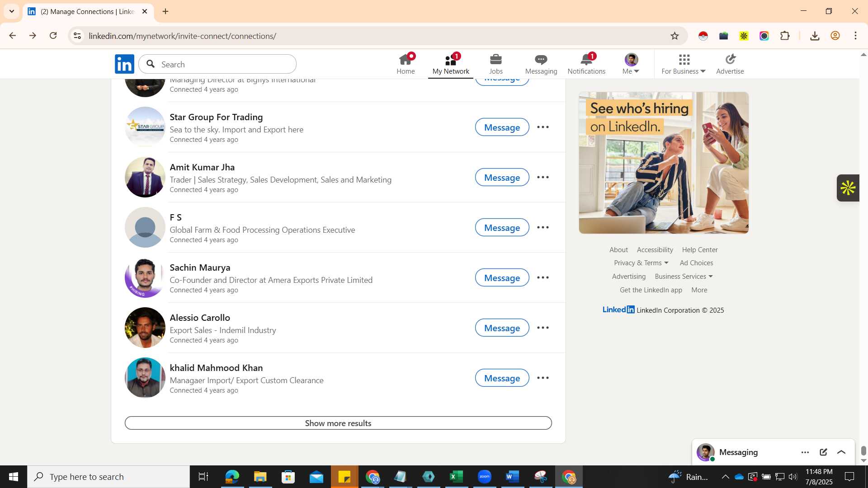
Task: Open the Notifications bell icon
Action: pyautogui.click(x=586, y=64)
